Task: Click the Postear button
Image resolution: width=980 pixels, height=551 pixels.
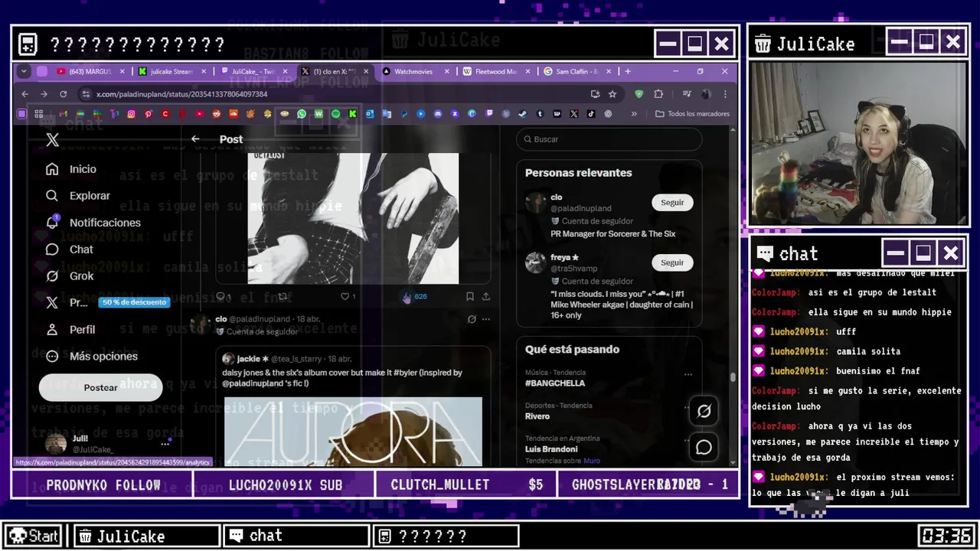Action: click(100, 388)
